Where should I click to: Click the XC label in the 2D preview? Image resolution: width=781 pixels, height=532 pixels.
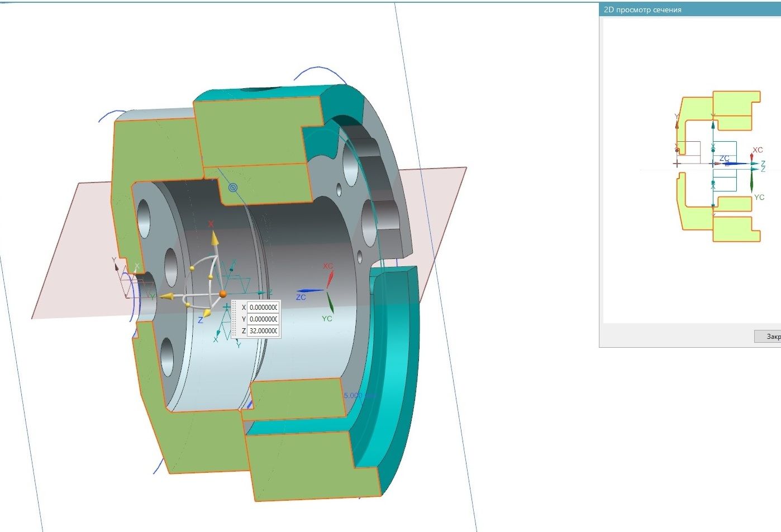(758, 150)
